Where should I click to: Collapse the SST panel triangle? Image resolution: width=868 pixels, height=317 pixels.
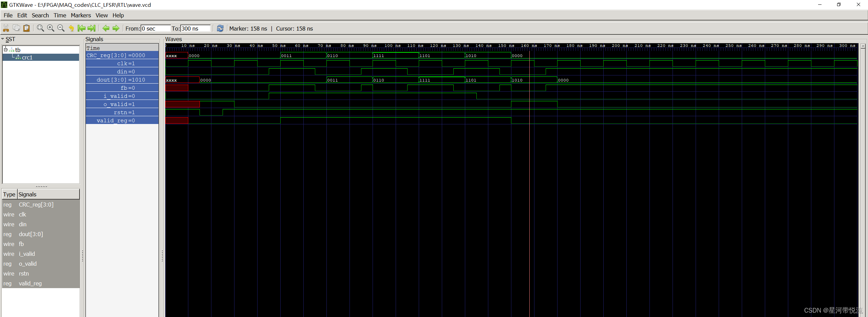[x=3, y=39]
